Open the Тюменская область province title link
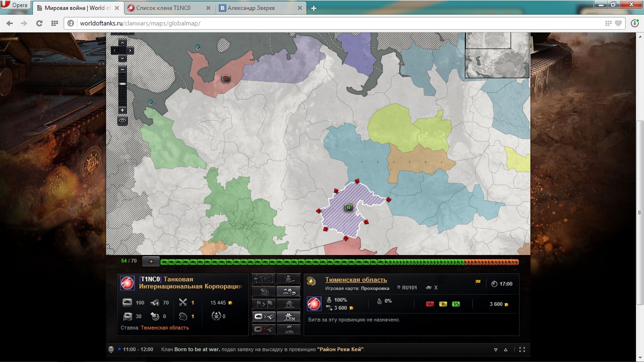Screen dimensions: 644x362 356,280
